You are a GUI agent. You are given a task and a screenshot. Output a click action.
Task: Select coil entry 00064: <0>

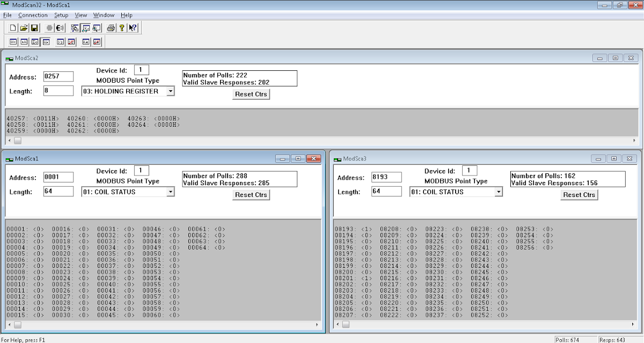click(x=207, y=247)
